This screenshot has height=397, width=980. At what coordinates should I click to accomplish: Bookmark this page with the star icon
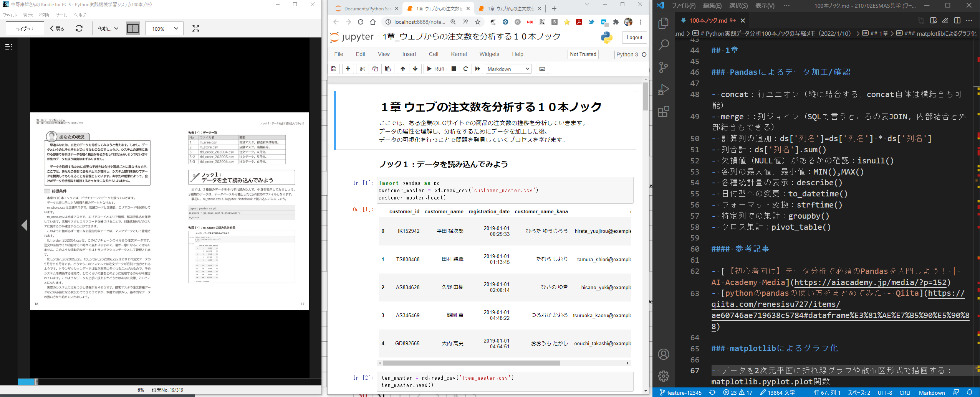[x=478, y=22]
